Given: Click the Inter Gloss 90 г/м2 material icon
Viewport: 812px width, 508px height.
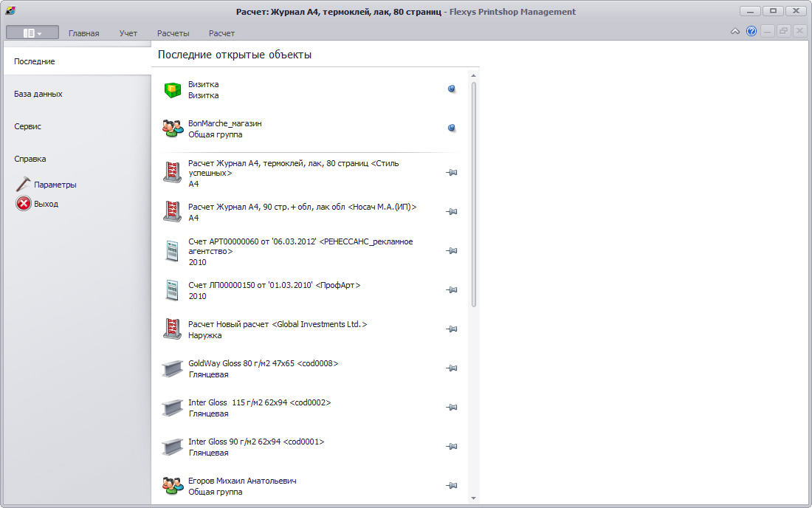Looking at the screenshot, I should tap(173, 447).
